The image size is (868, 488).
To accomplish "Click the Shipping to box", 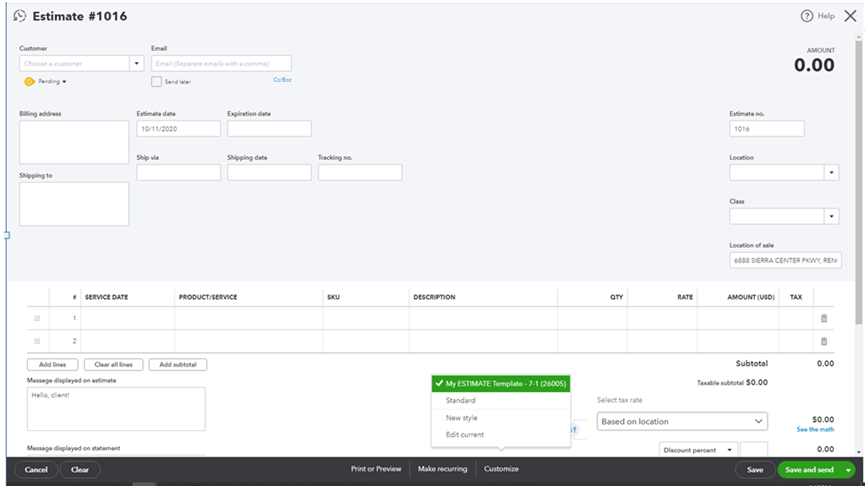I will click(74, 204).
